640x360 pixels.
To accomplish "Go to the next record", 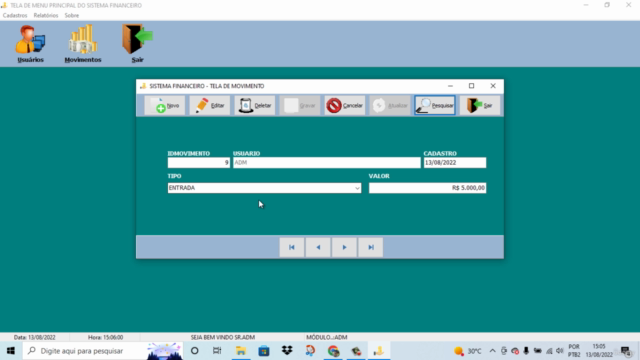I will [x=344, y=247].
